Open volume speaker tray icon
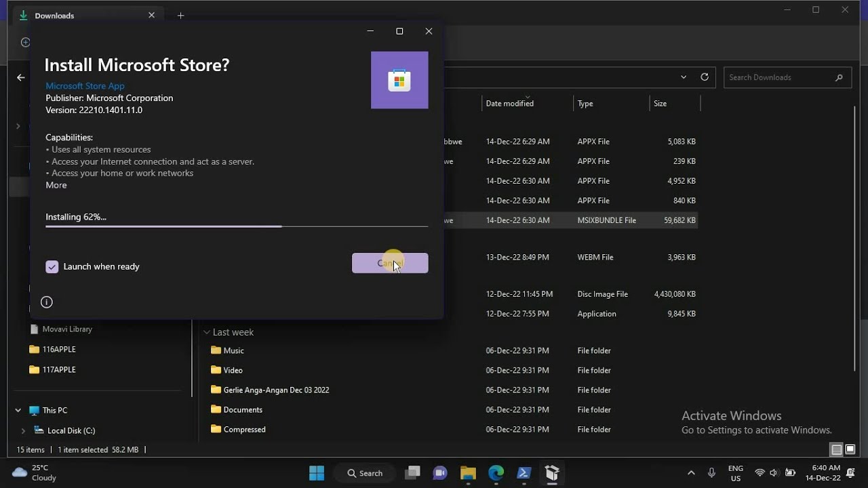868x488 pixels. click(x=774, y=473)
